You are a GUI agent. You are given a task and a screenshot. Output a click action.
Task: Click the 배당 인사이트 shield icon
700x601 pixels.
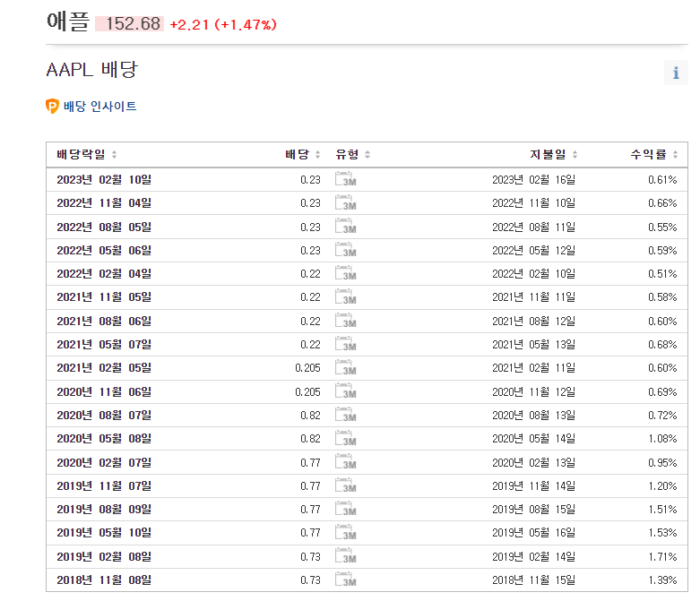point(52,107)
